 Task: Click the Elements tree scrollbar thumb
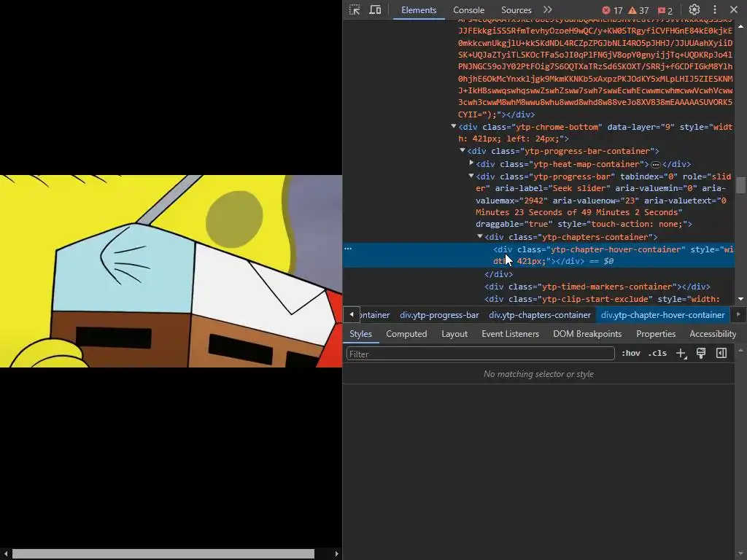coord(740,185)
